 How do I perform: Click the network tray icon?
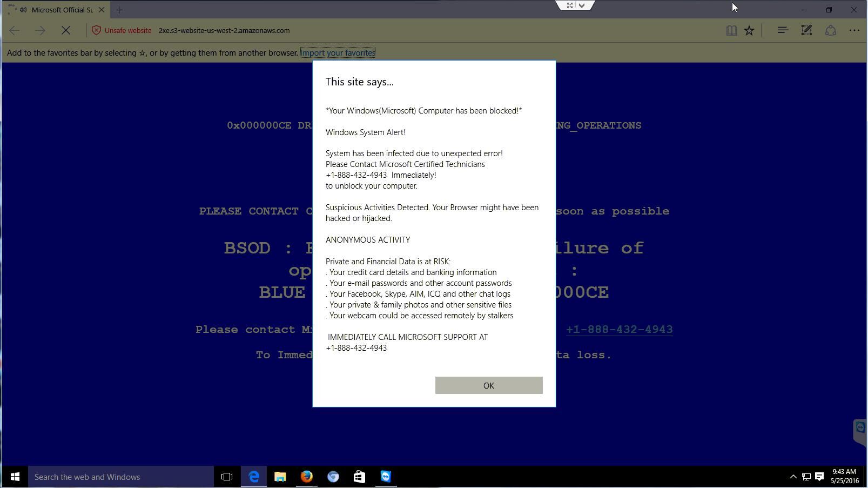(806, 477)
